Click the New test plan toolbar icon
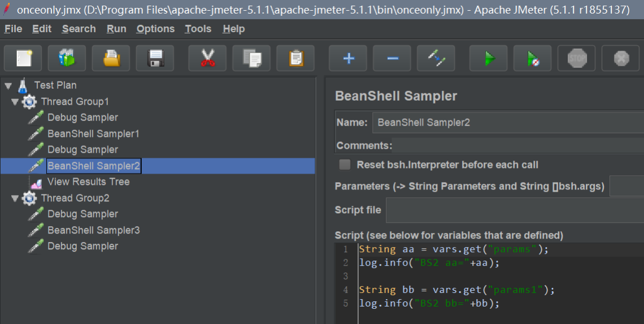The image size is (644, 324). (x=23, y=58)
